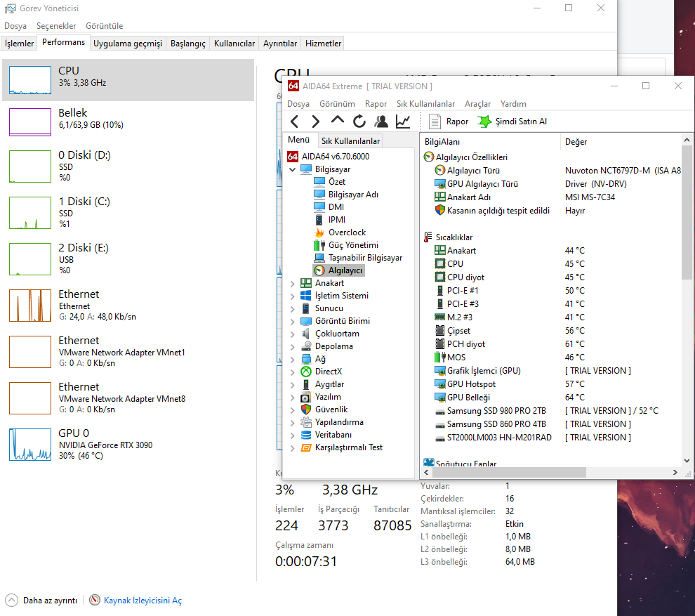Select GPU 0 RTX 3090 entry
Screen dimensions: 695x616
(128, 445)
